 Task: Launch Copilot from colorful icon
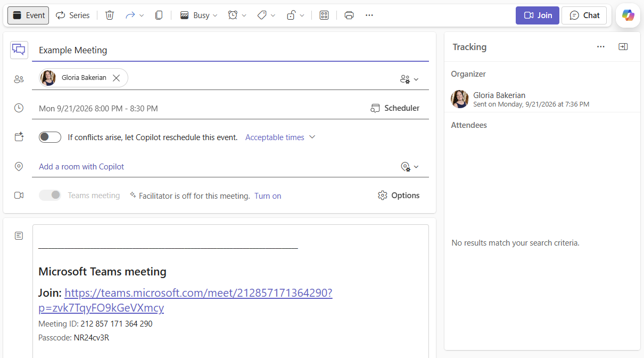[x=628, y=15]
